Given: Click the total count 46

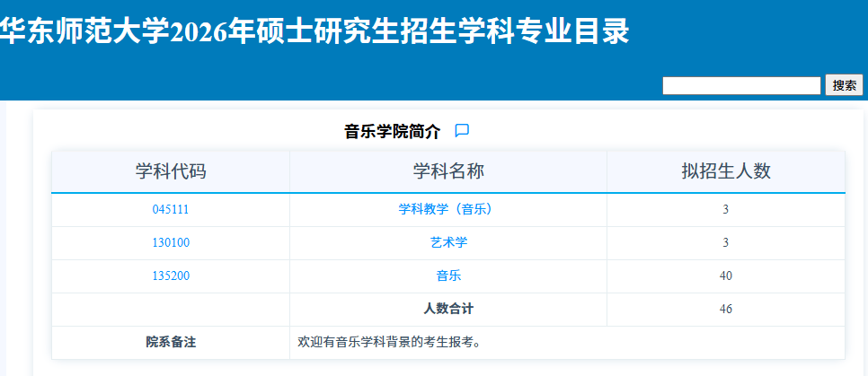Looking at the screenshot, I should pyautogui.click(x=726, y=309).
